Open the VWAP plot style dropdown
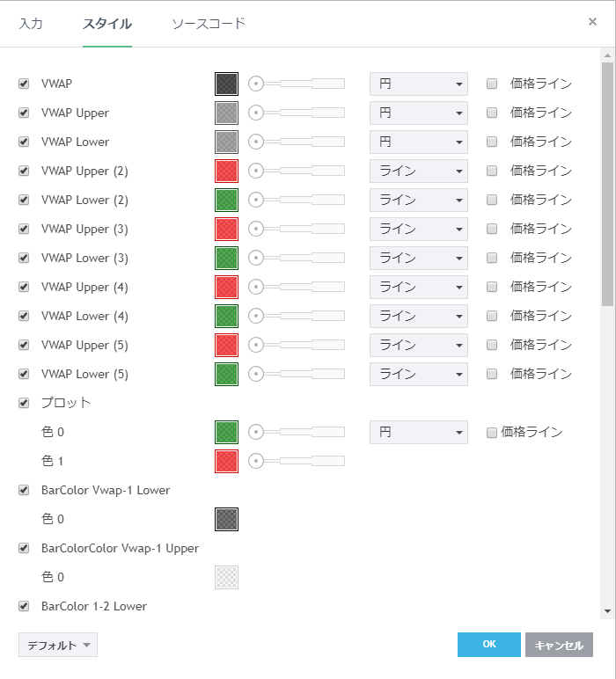616x679 pixels. pyautogui.click(x=418, y=84)
